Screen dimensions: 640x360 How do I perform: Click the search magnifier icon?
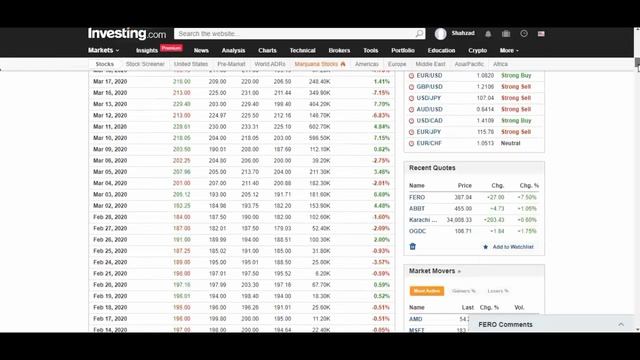pos(419,33)
